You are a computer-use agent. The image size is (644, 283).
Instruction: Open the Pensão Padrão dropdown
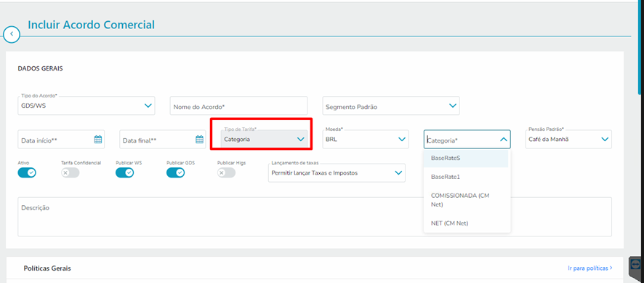point(568,139)
